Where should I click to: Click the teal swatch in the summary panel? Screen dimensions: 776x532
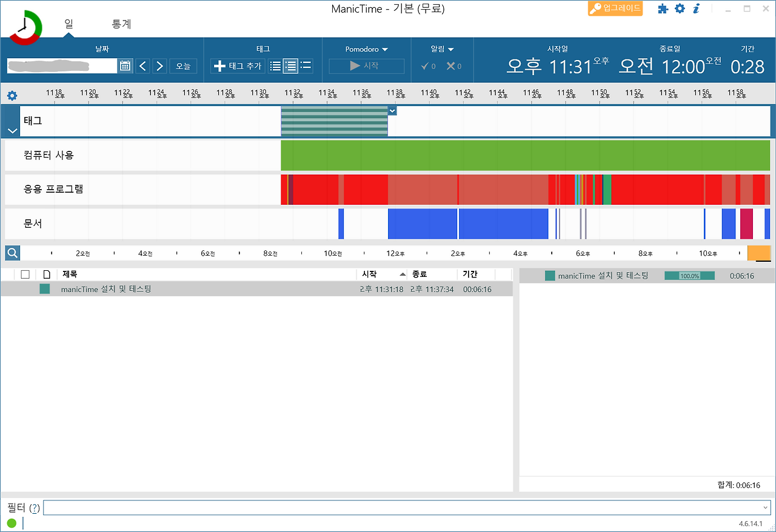point(550,276)
